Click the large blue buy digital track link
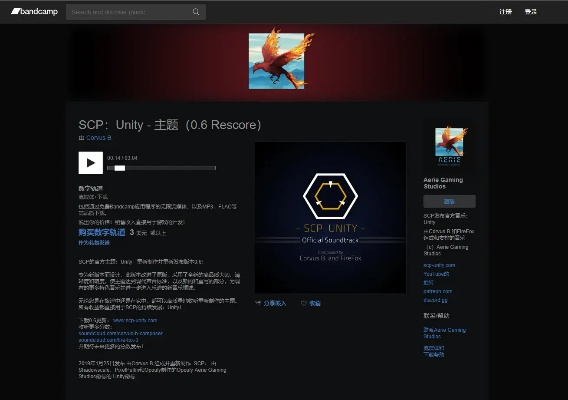This screenshot has height=400, width=568. point(102,232)
